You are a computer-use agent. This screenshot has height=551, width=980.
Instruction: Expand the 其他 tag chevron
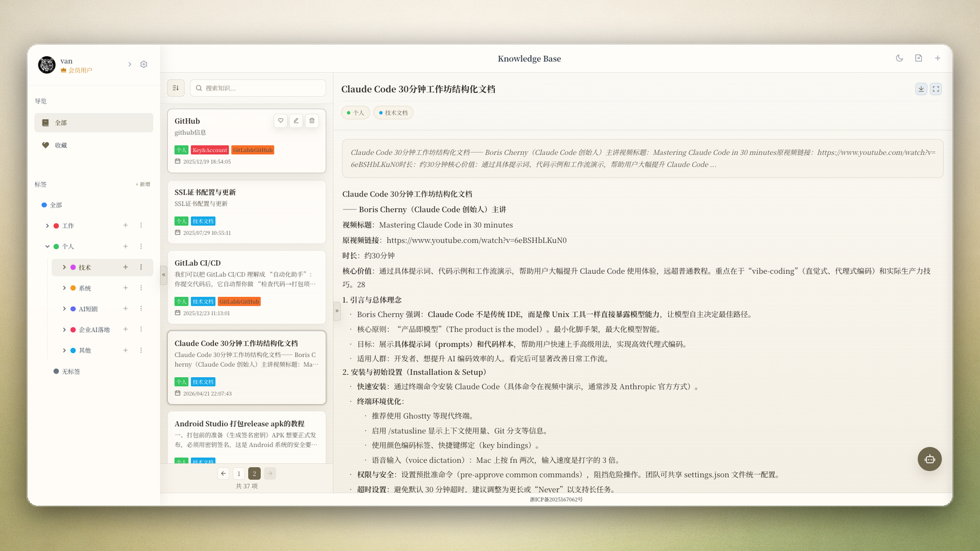click(x=64, y=351)
